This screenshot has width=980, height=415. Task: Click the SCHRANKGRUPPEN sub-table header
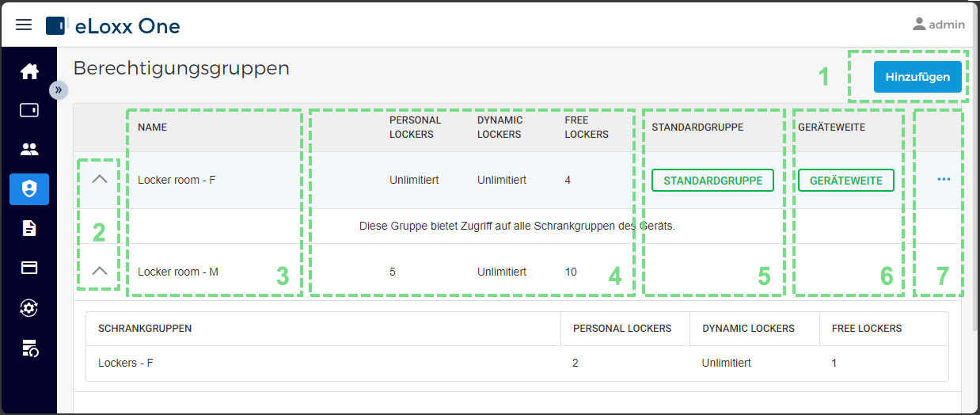(x=145, y=328)
